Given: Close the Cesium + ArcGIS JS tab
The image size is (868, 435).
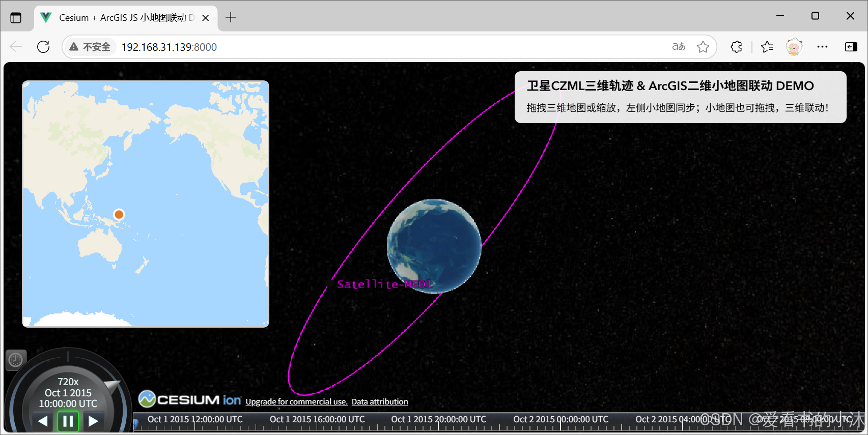Looking at the screenshot, I should click(x=206, y=18).
